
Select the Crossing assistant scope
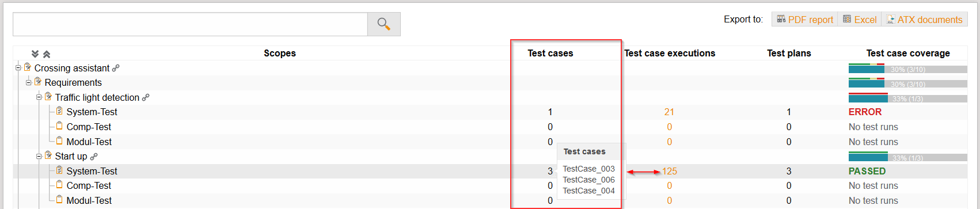tap(72, 68)
